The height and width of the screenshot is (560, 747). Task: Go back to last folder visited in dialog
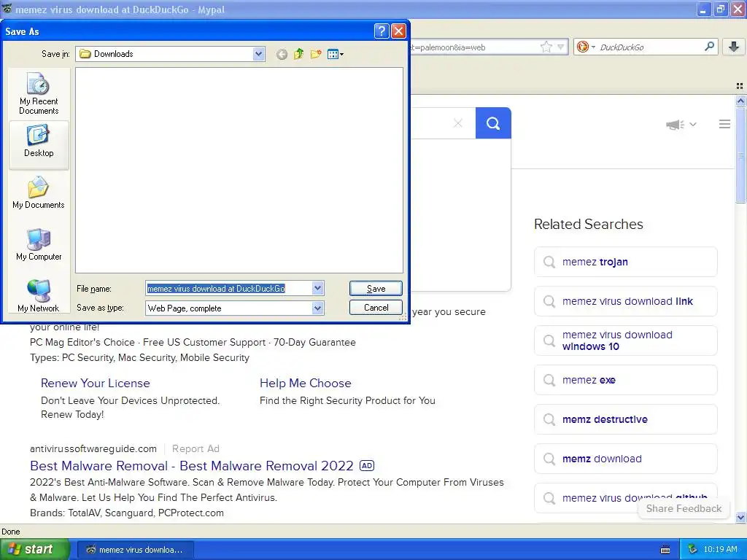point(282,54)
